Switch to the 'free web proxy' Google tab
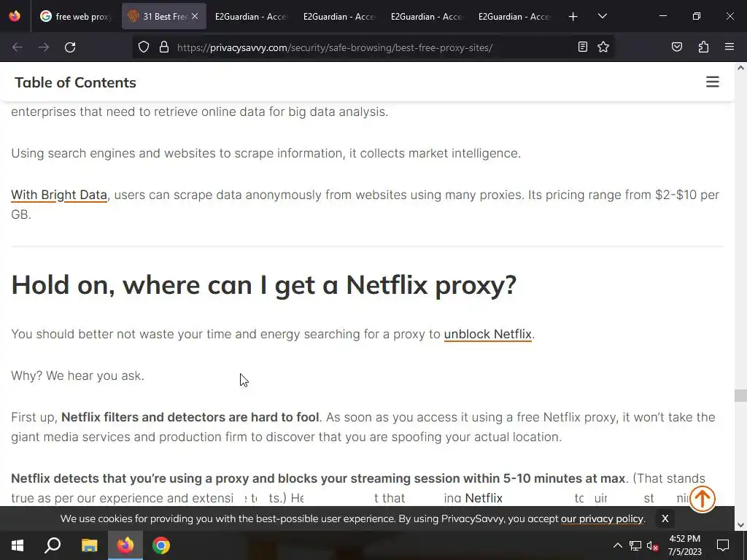This screenshot has height=560, width=747. click(x=75, y=16)
